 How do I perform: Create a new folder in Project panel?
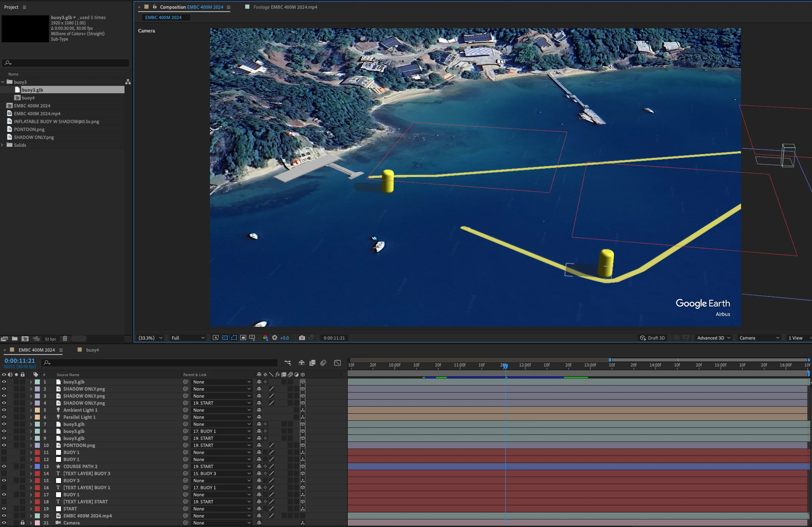15,339
